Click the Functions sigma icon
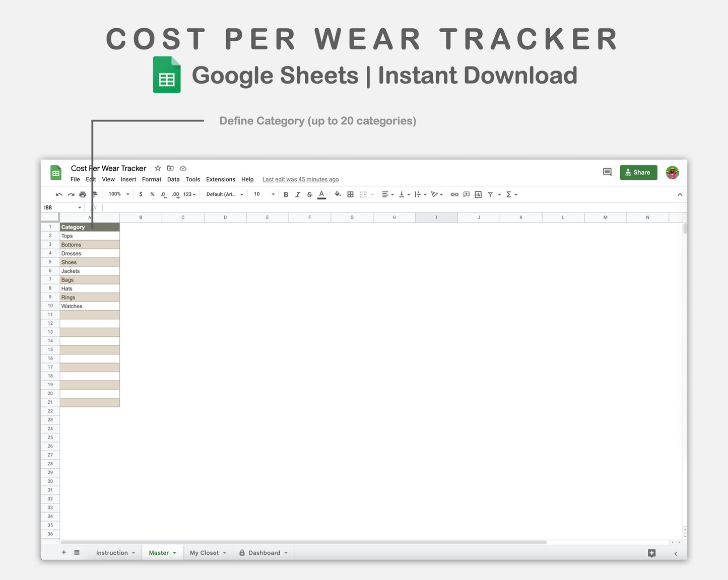Viewport: 728px width, 580px height. click(x=510, y=194)
